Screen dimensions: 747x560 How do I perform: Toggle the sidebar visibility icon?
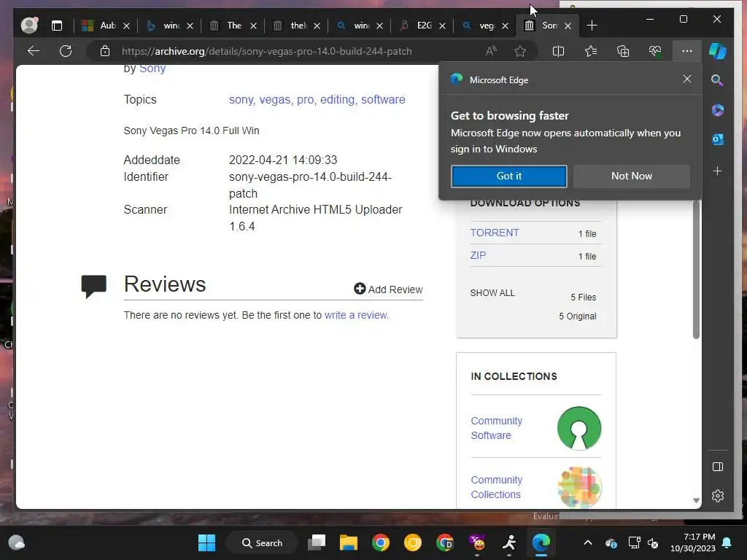coord(718,467)
